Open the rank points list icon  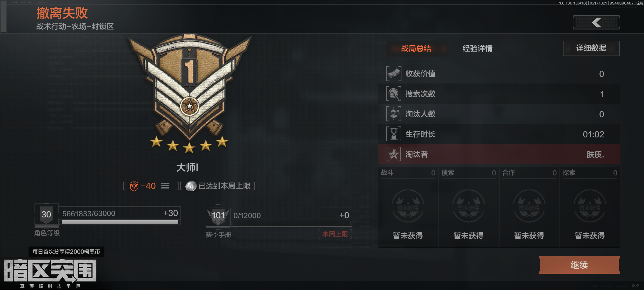coord(165,186)
